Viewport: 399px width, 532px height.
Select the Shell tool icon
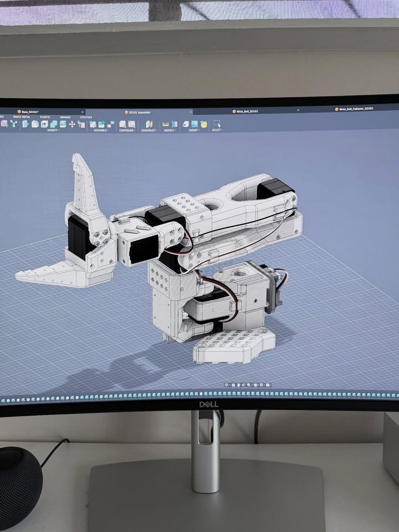tap(44, 124)
